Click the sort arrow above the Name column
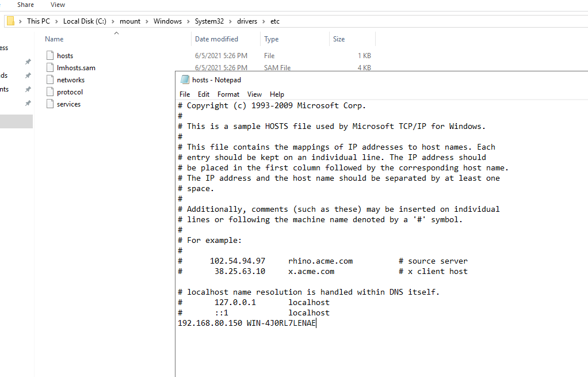 coord(116,33)
